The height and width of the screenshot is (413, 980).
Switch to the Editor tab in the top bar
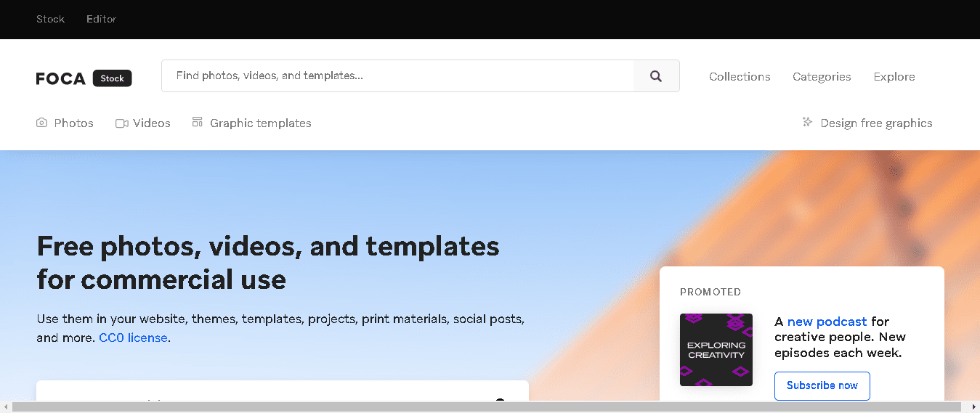tap(102, 19)
